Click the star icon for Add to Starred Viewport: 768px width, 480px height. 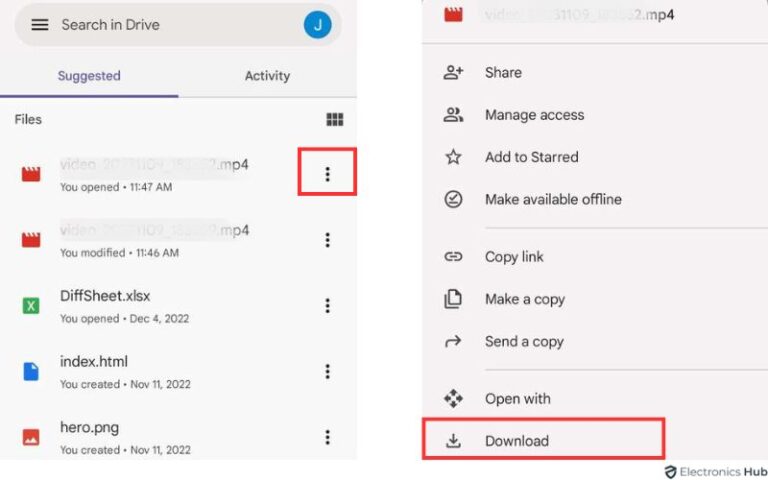tap(453, 157)
